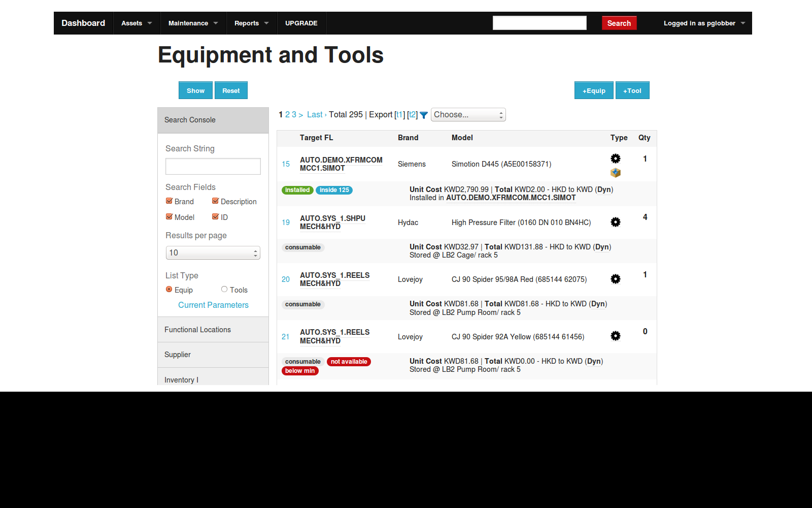This screenshot has height=508, width=812.
Task: Click the Type column header
Action: click(619, 138)
